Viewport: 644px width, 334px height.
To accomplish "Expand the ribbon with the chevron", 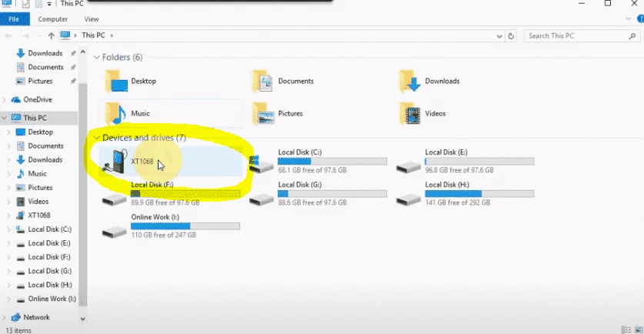I will [x=628, y=19].
